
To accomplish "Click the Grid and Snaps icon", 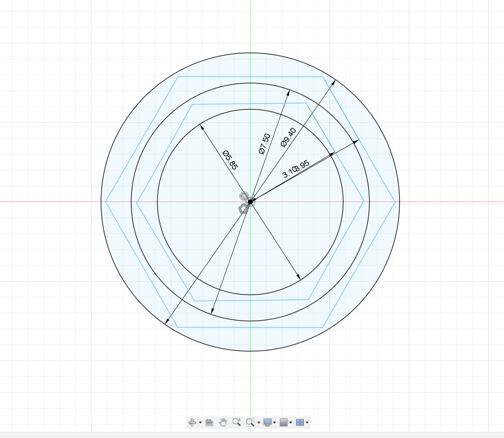I will 285,422.
